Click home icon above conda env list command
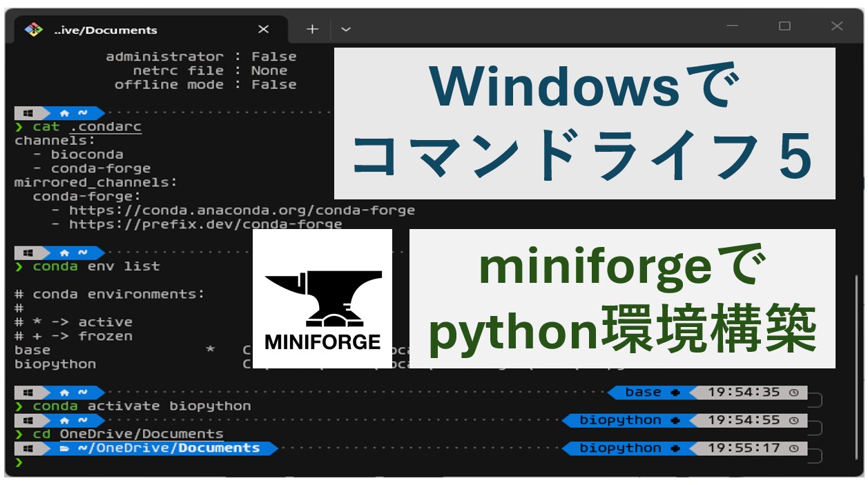 [x=65, y=253]
